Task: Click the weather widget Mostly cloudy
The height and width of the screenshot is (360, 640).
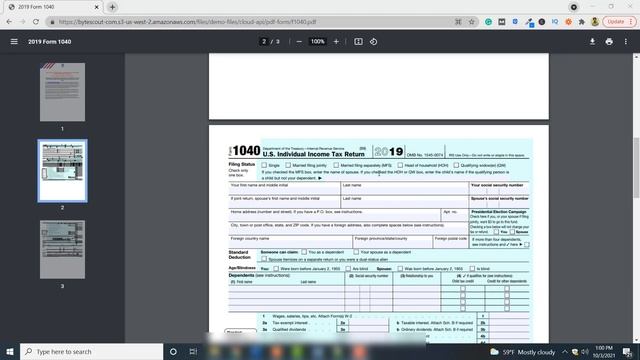Action: pyautogui.click(x=522, y=351)
